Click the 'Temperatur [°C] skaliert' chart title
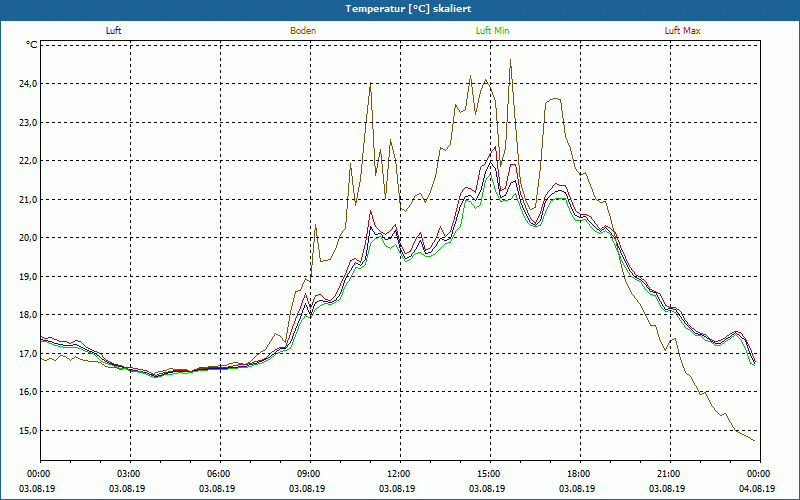 pyautogui.click(x=400, y=8)
